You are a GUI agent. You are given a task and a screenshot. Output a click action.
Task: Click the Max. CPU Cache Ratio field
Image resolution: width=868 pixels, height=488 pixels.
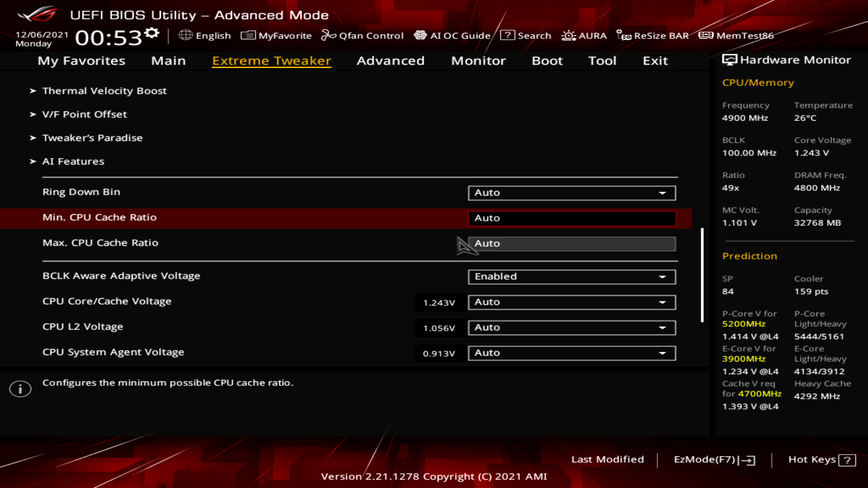click(x=571, y=244)
